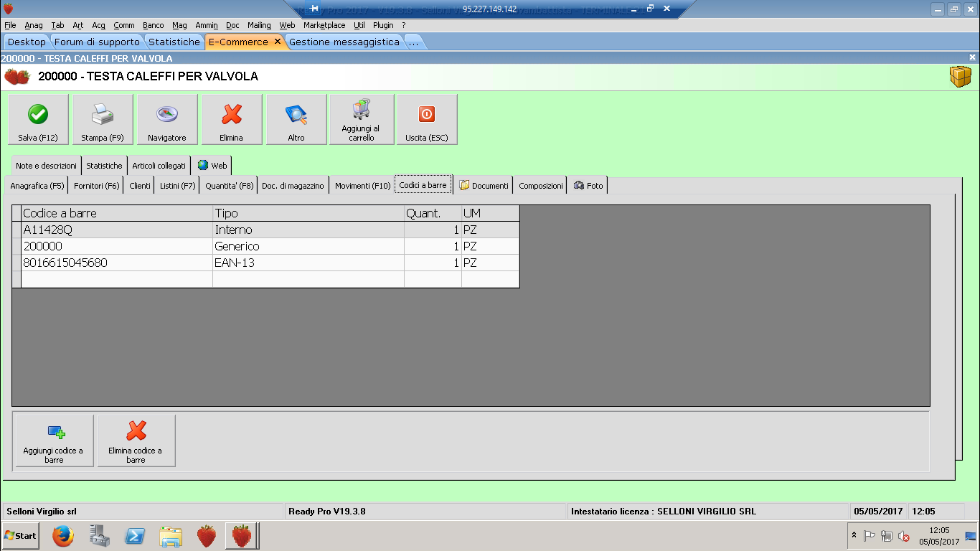The height and width of the screenshot is (551, 980).
Task: Open the Start menu
Action: click(x=20, y=536)
